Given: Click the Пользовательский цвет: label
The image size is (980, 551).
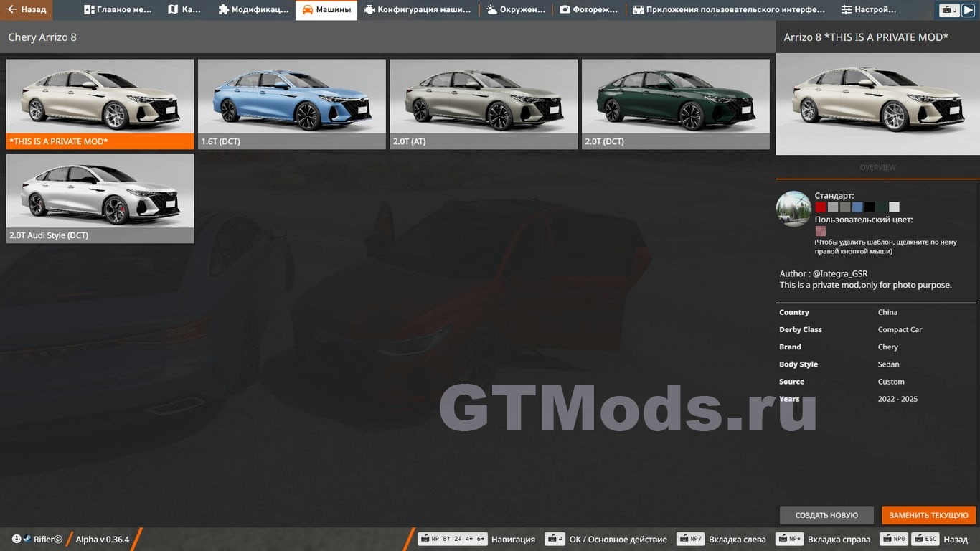Looking at the screenshot, I should pos(864,220).
